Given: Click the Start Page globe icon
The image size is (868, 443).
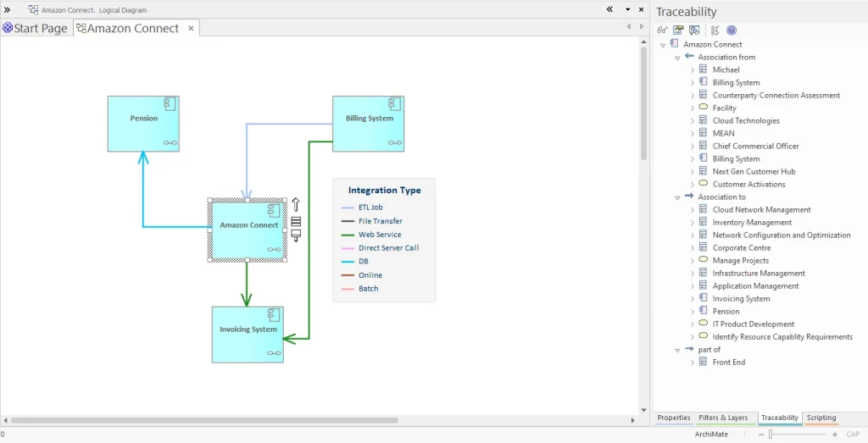Looking at the screenshot, I should (8, 28).
